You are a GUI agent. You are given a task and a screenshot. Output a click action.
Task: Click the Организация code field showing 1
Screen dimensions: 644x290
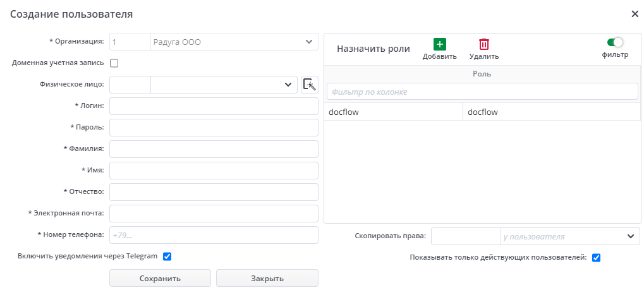[130, 42]
